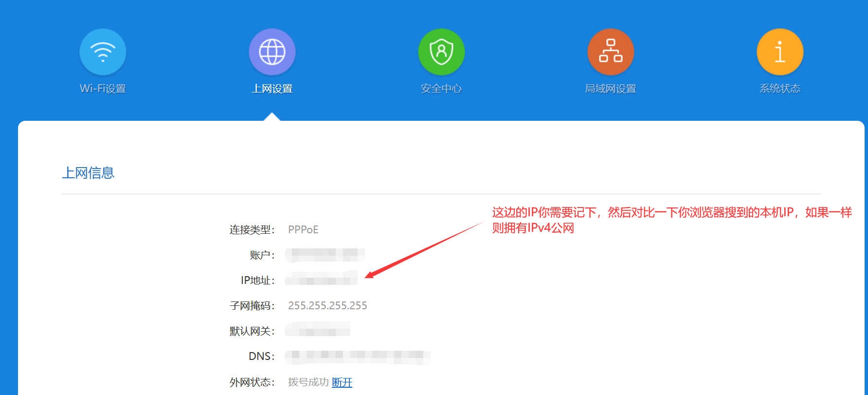
Task: Click the 系统状态 text label
Action: click(780, 89)
